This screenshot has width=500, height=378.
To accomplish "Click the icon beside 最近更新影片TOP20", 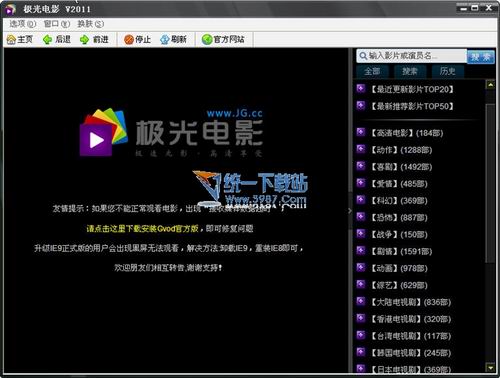I will point(361,89).
